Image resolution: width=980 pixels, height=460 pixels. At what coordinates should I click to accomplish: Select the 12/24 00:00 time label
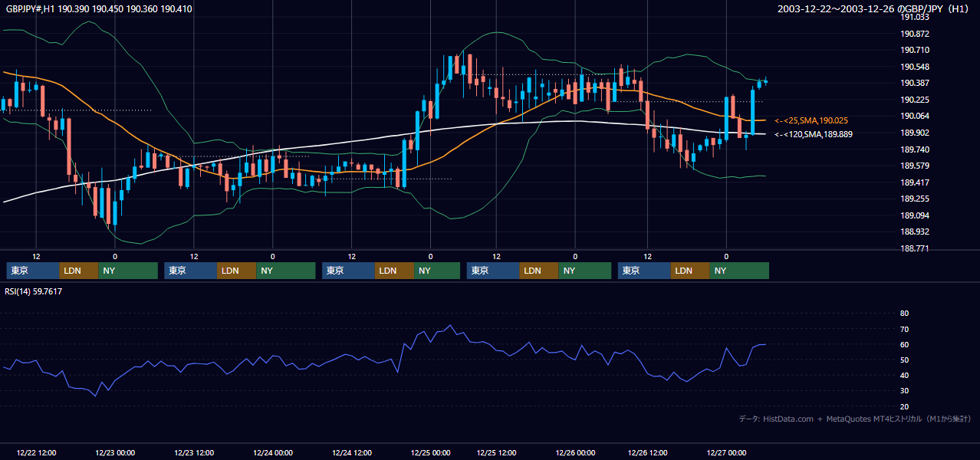pos(273,452)
